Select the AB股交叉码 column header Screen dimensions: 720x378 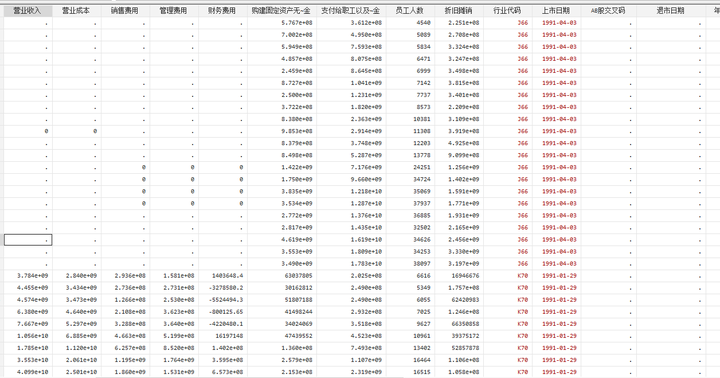point(608,11)
